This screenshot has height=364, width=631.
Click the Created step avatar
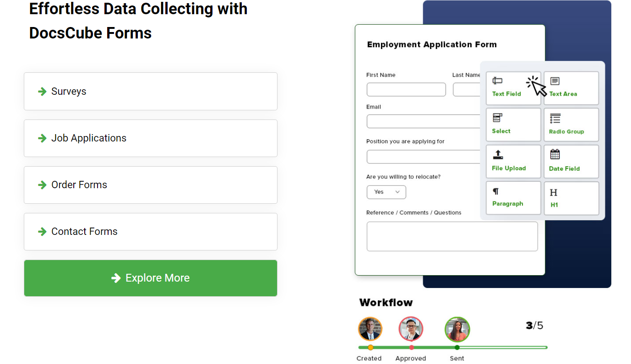coord(370,329)
